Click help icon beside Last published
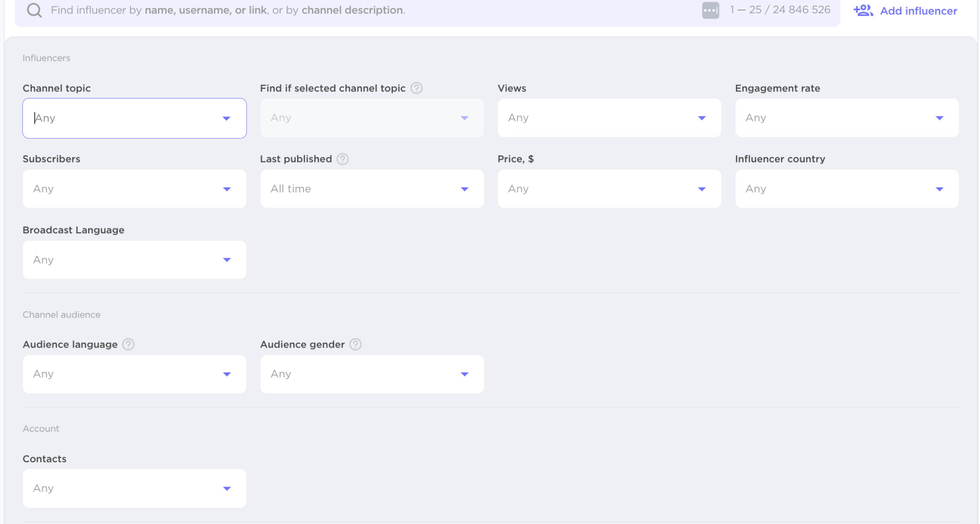 (x=343, y=159)
